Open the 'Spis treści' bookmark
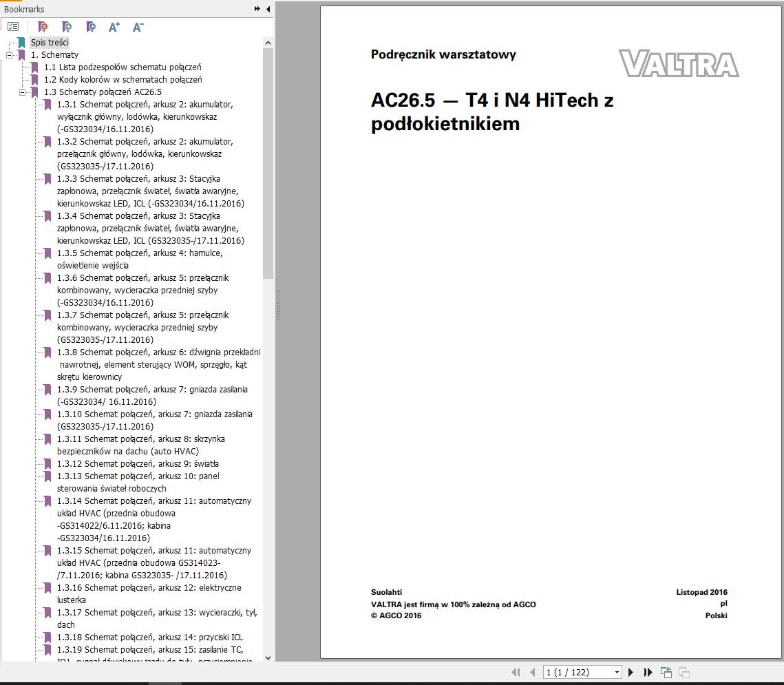This screenshot has width=784, height=685. pyautogui.click(x=50, y=43)
